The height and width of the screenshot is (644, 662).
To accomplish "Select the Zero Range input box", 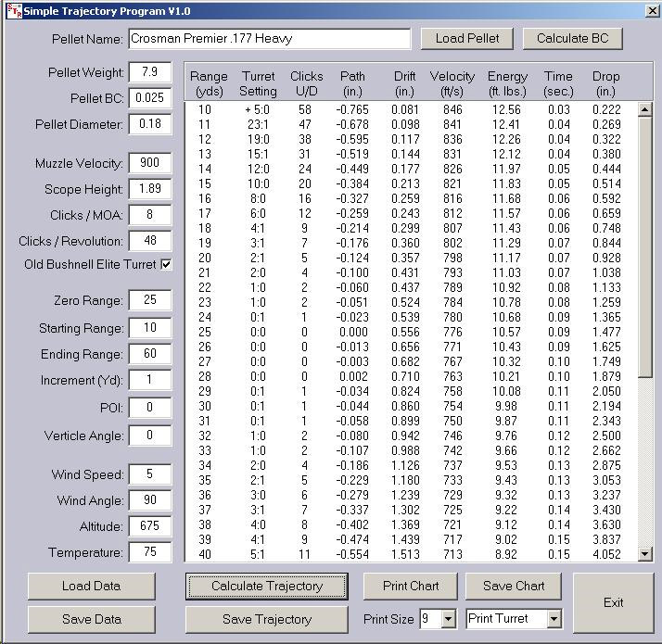I will 150,301.
